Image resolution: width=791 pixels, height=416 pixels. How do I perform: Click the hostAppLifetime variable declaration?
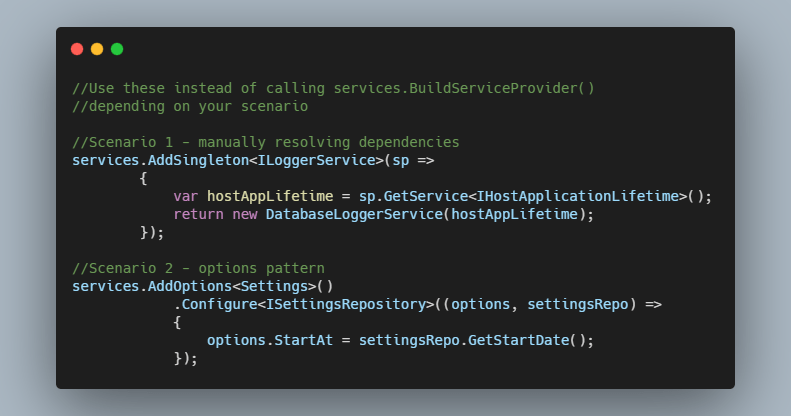(x=270, y=196)
